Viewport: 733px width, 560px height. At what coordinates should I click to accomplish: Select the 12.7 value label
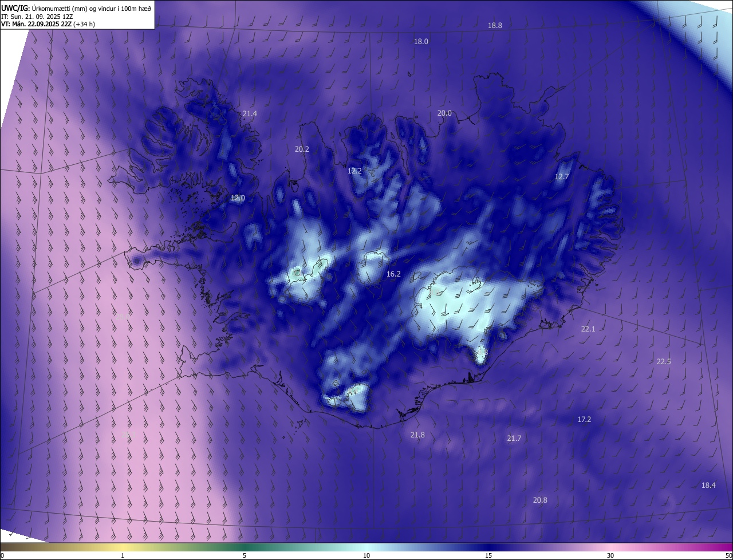point(561,177)
